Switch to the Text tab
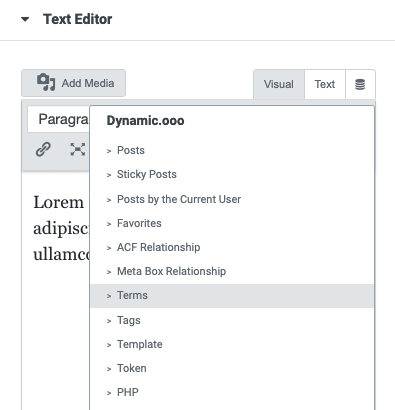The height and width of the screenshot is (410, 395). [325, 84]
